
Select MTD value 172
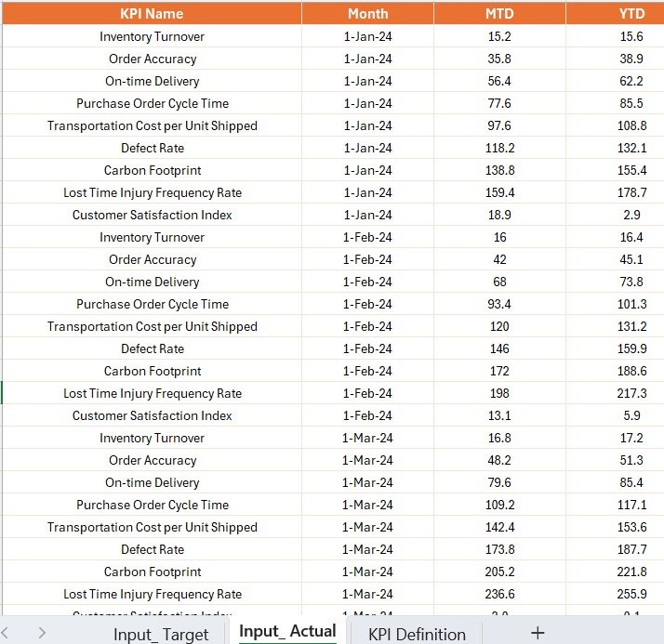click(x=499, y=371)
